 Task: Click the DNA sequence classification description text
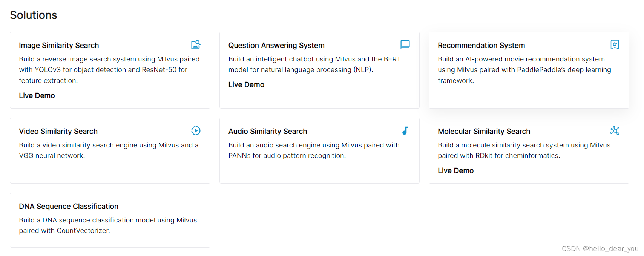click(108, 225)
